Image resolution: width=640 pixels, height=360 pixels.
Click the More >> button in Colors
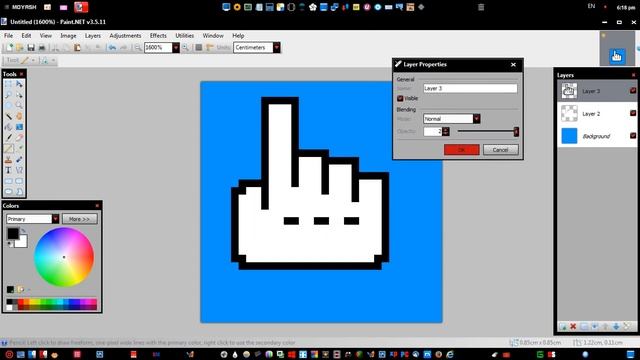pyautogui.click(x=80, y=219)
